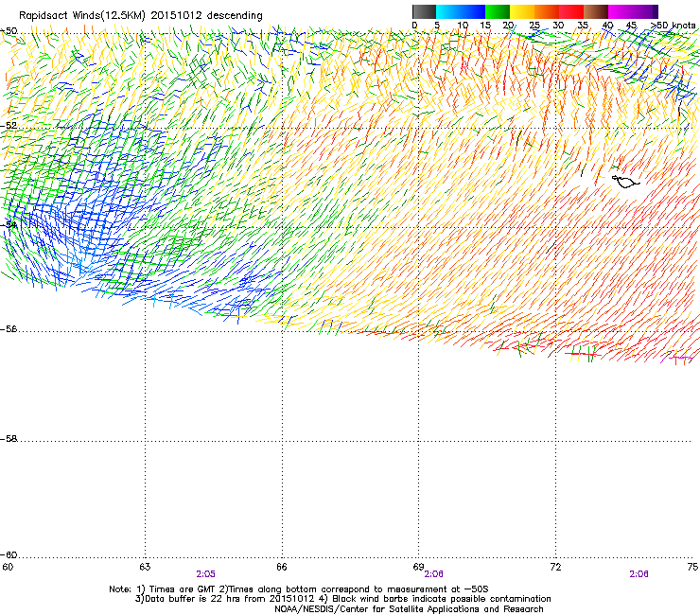The width and height of the screenshot is (700, 615).
Task: Click the '72' longitude axis label
Action: pos(556,567)
